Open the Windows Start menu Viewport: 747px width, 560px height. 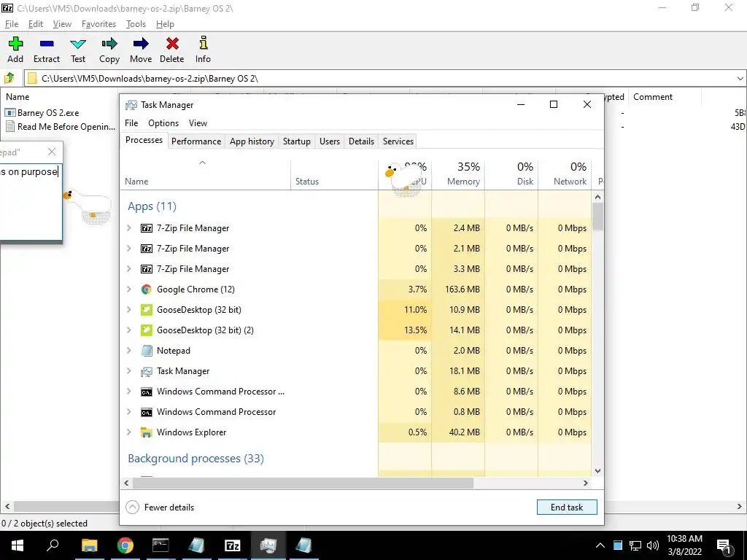point(18,545)
